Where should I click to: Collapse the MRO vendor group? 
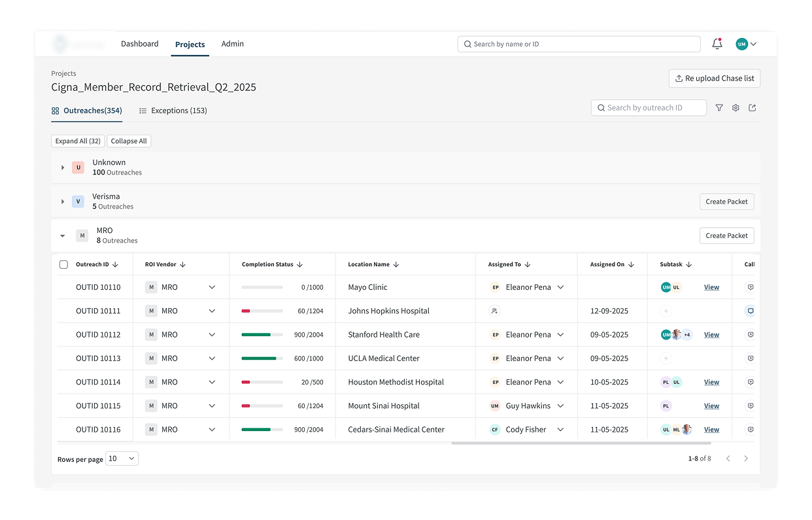pos(63,235)
